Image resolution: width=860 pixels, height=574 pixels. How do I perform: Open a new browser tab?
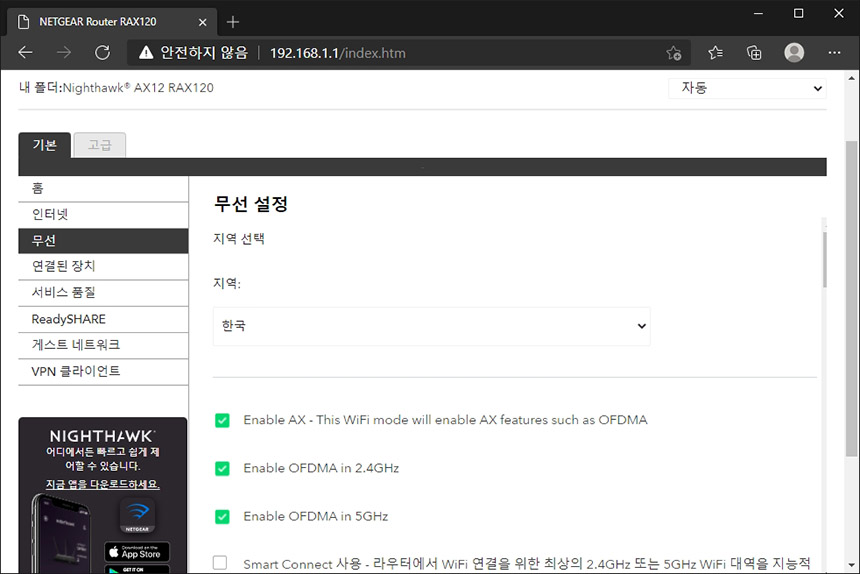coord(233,22)
